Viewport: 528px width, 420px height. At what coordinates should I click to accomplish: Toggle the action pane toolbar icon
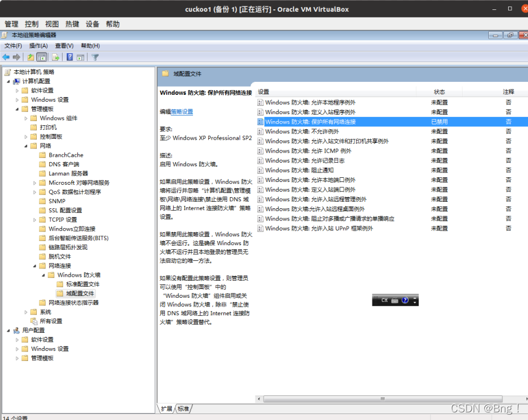81,57
